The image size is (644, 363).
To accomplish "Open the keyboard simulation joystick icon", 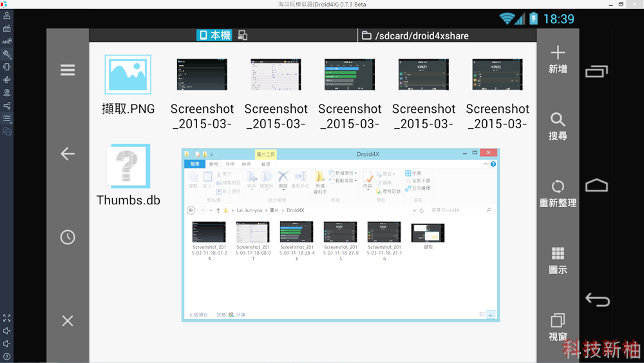I will tap(7, 15).
